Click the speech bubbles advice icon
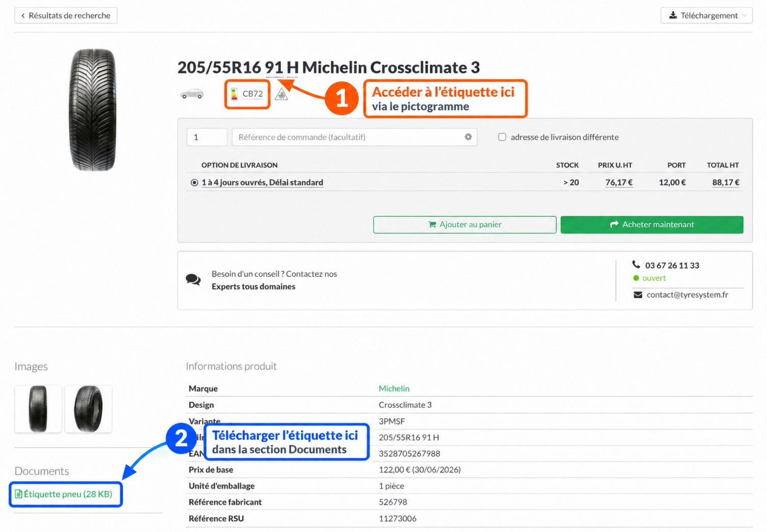The width and height of the screenshot is (767, 532). (x=193, y=279)
